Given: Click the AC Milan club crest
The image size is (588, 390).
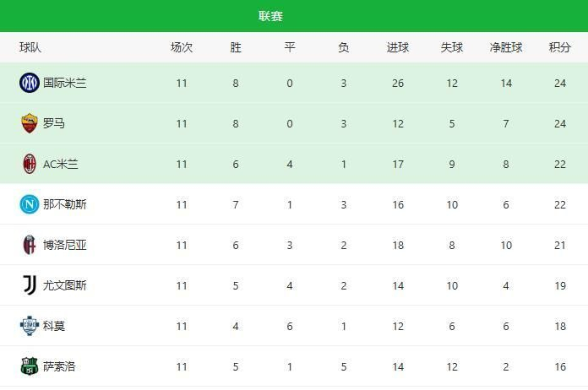Looking at the screenshot, I should coord(30,164).
